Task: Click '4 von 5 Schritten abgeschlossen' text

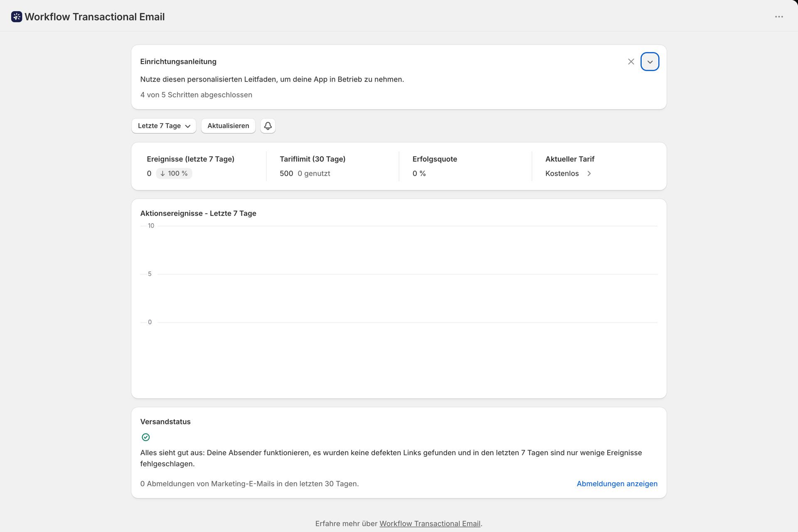Action: 196,95
